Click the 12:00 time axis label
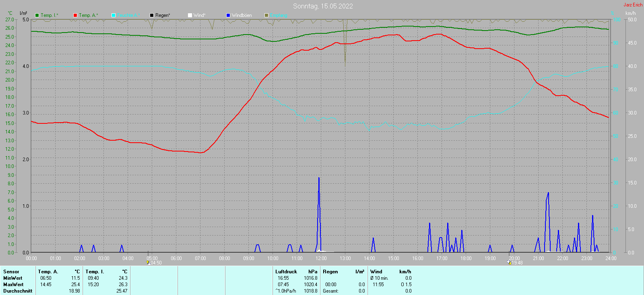Image resolution: width=644 pixels, height=295 pixels. pos(321,258)
